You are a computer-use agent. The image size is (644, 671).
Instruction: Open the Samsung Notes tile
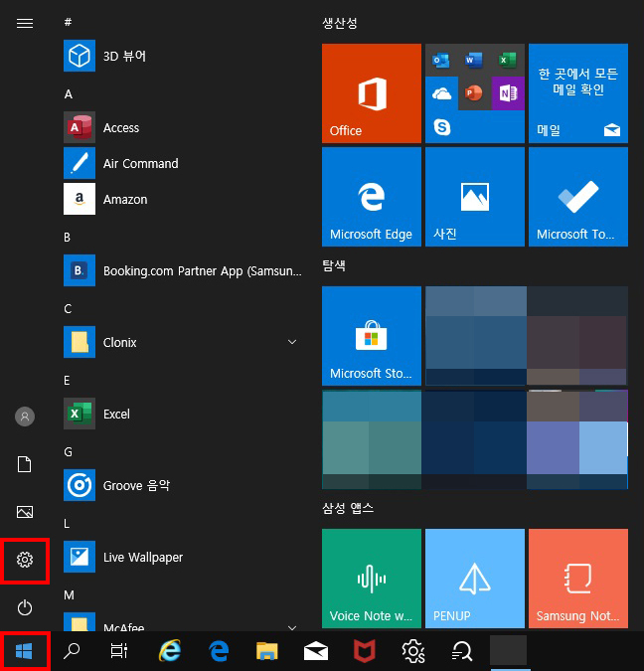[x=578, y=579]
